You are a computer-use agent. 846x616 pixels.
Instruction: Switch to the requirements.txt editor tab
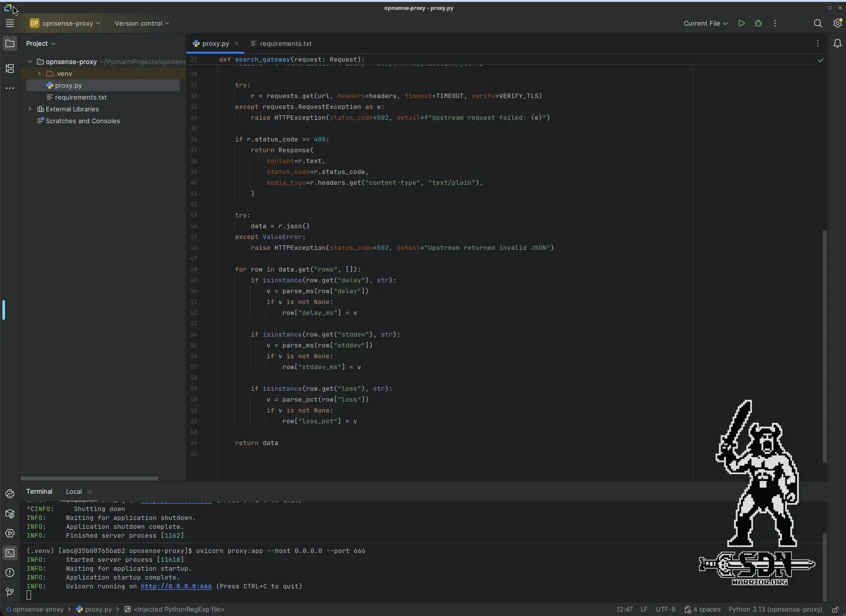coord(285,43)
